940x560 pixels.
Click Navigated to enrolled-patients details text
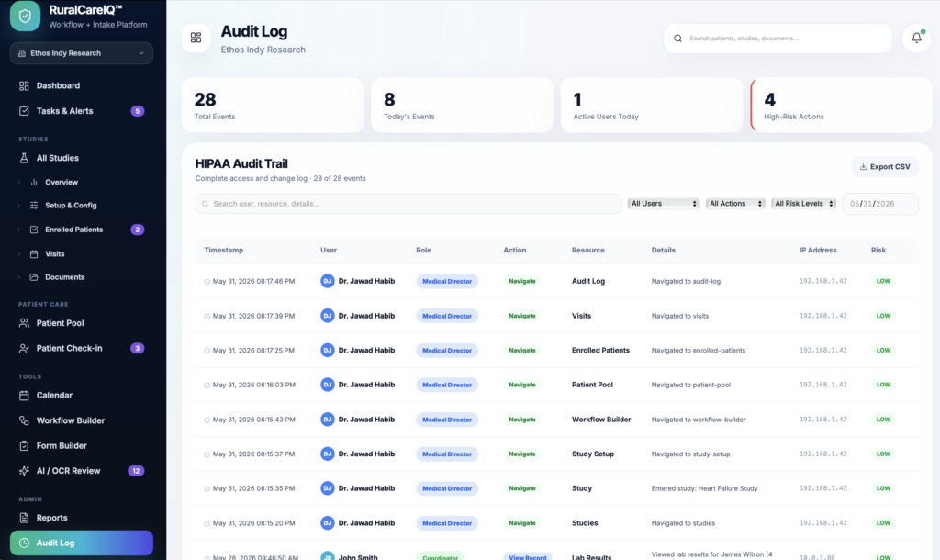tap(699, 351)
